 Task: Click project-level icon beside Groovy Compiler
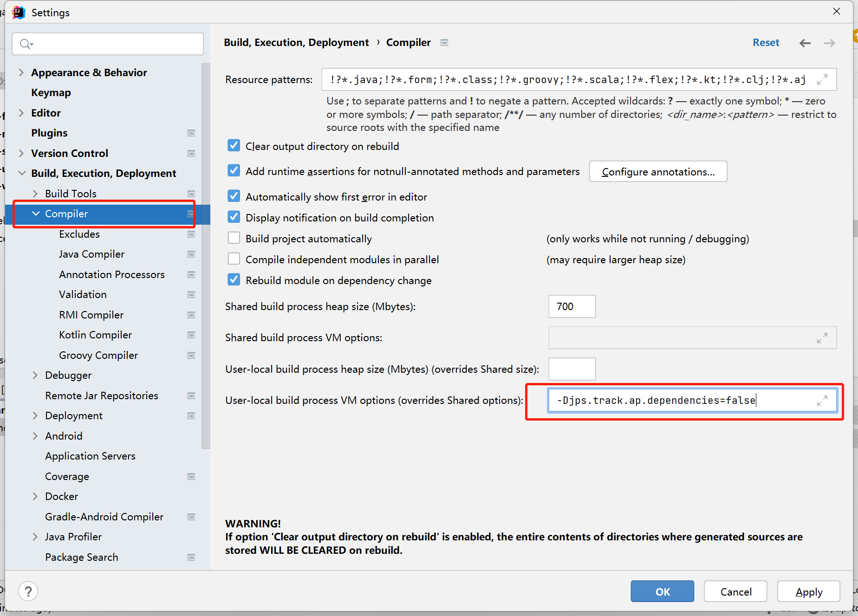pyautogui.click(x=191, y=356)
